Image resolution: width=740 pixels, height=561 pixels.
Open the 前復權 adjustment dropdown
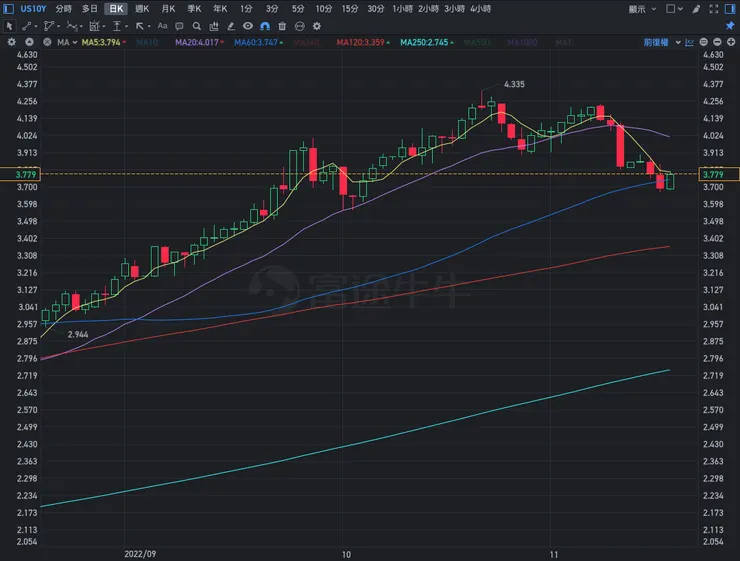point(662,42)
